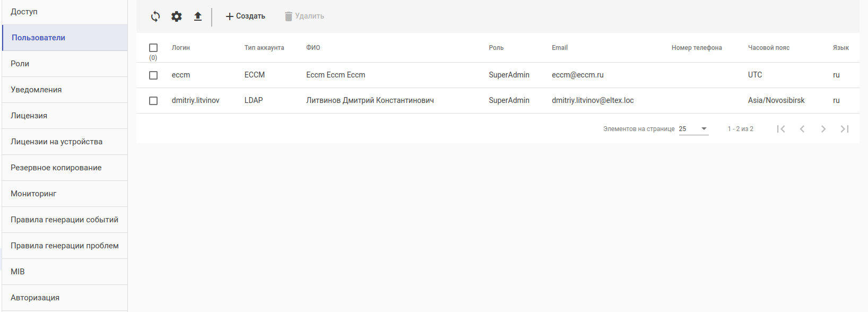
Task: Check the box for user eccm
Action: [x=153, y=75]
